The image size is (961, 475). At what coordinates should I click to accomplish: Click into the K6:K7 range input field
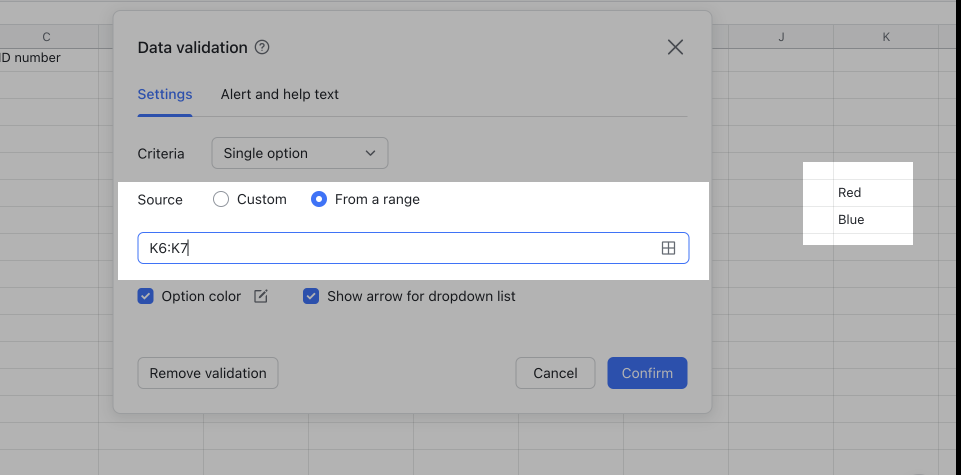tap(400, 248)
